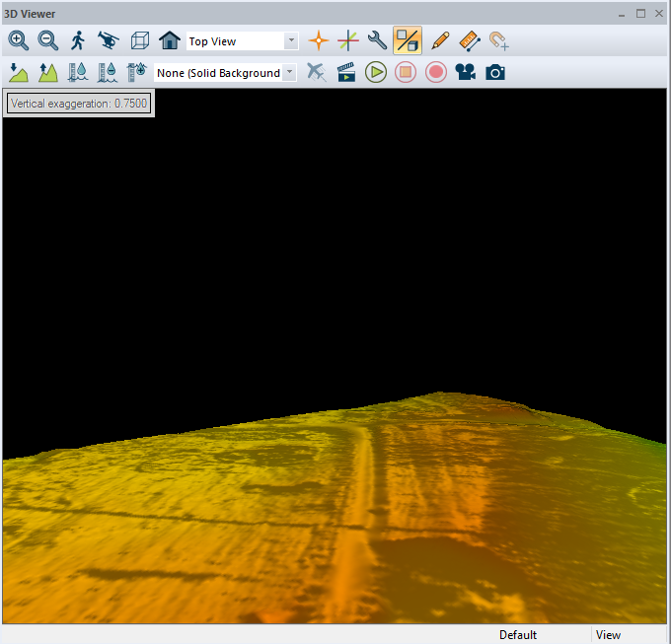
Task: Click the video camera save movie icon
Action: point(465,72)
